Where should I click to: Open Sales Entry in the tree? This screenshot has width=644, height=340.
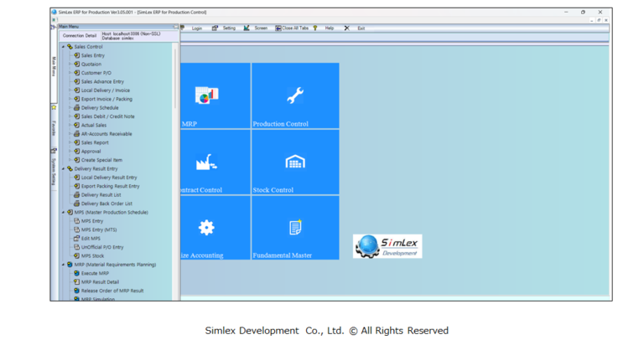click(x=92, y=55)
